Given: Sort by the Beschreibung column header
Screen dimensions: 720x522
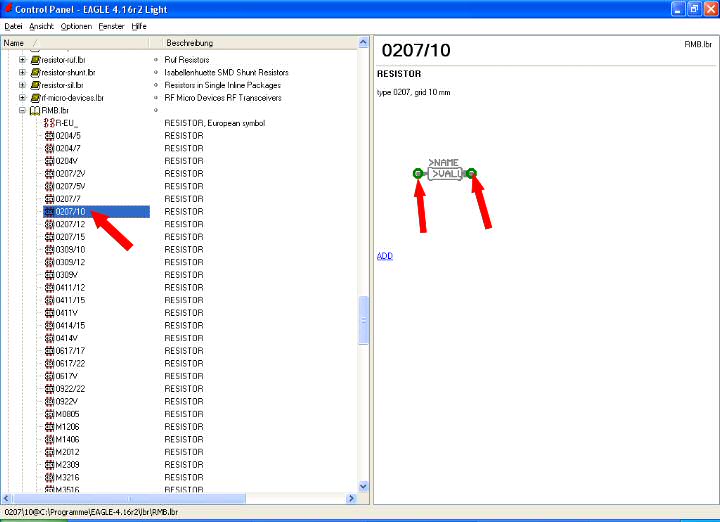Looking at the screenshot, I should click(x=189, y=43).
